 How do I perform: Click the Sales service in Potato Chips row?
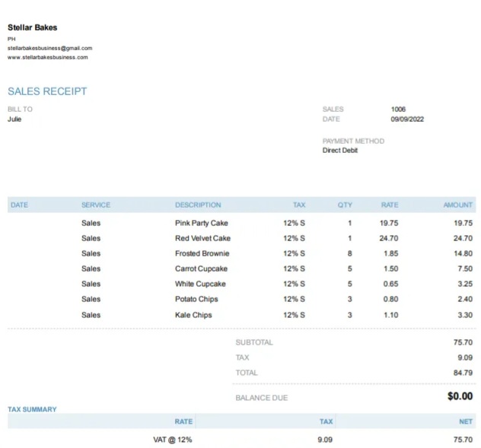[91, 299]
